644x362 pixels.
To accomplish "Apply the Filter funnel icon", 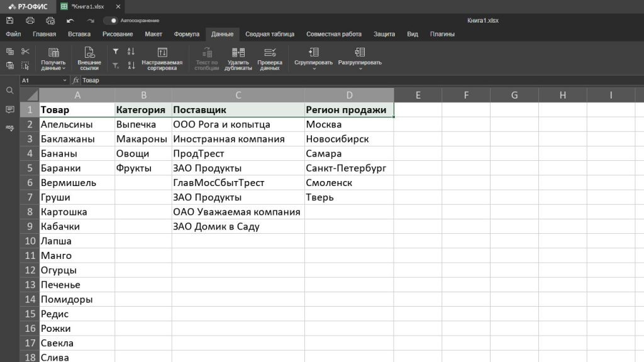I will click(x=116, y=52).
